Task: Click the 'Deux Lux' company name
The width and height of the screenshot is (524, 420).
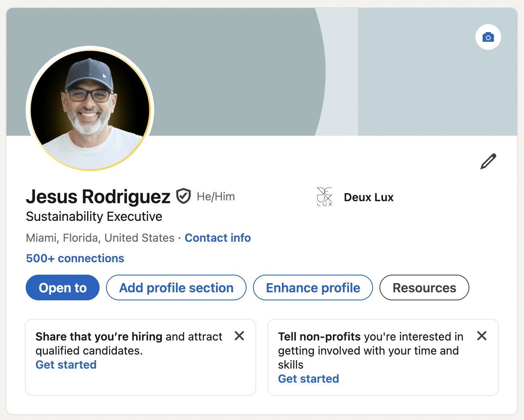Action: click(369, 197)
